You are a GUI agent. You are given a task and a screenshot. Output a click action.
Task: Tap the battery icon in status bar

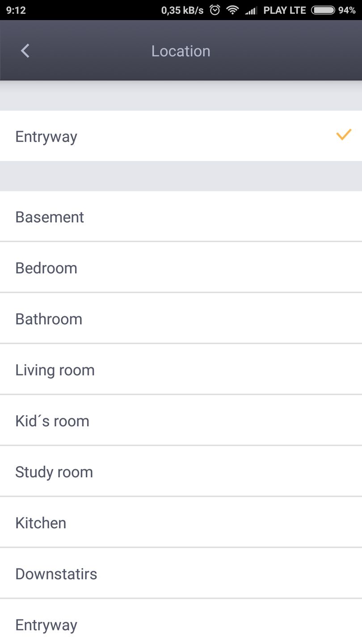323,10
